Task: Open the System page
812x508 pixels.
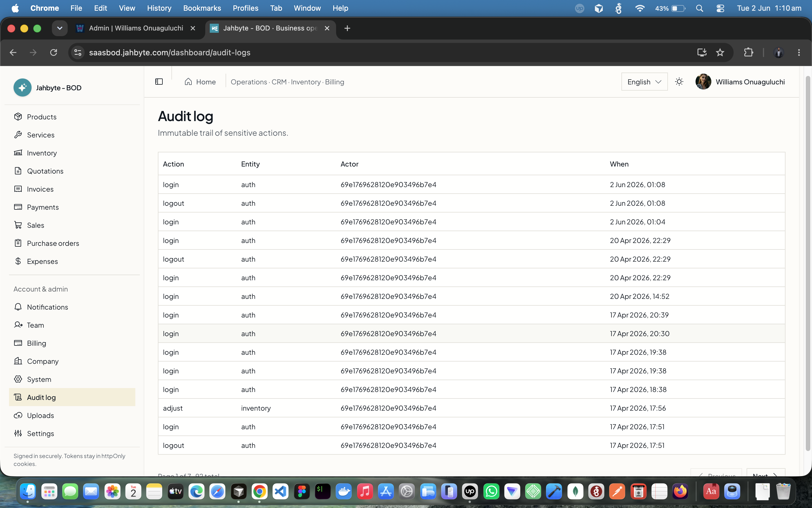Action: [72, 379]
